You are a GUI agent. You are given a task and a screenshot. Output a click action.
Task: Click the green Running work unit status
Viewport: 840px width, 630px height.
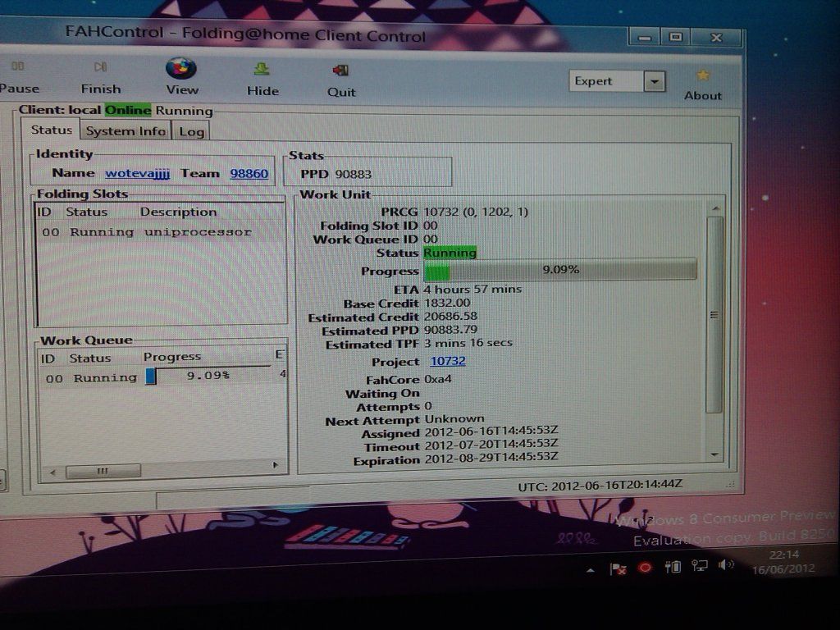tap(450, 253)
